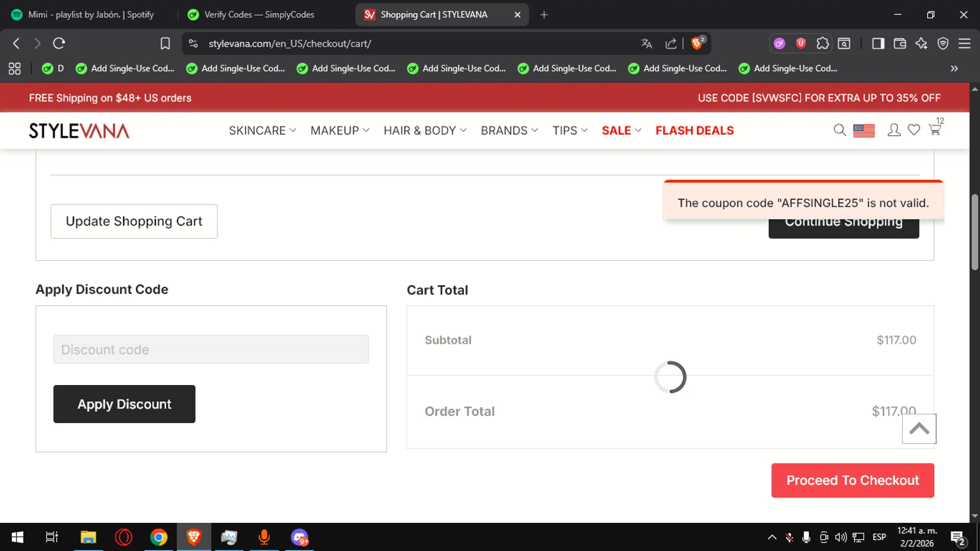980x551 pixels.
Task: Open the browser main menu
Action: tap(964, 43)
